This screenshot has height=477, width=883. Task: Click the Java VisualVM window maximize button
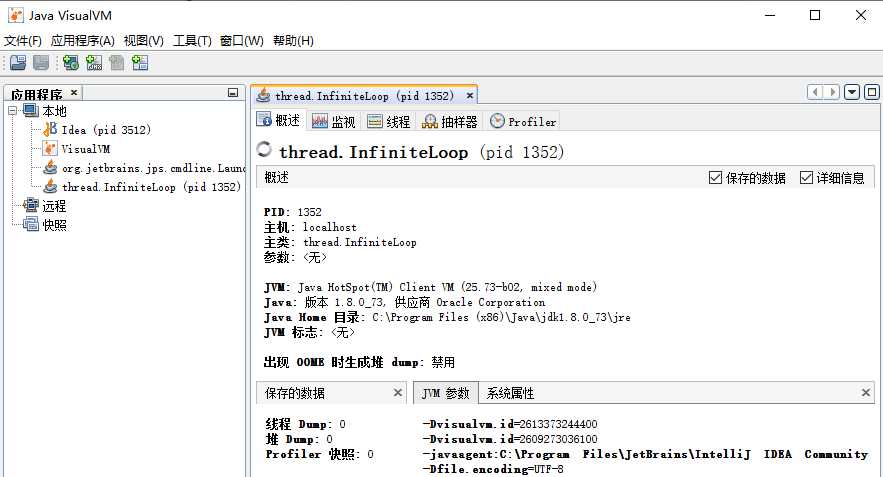815,15
